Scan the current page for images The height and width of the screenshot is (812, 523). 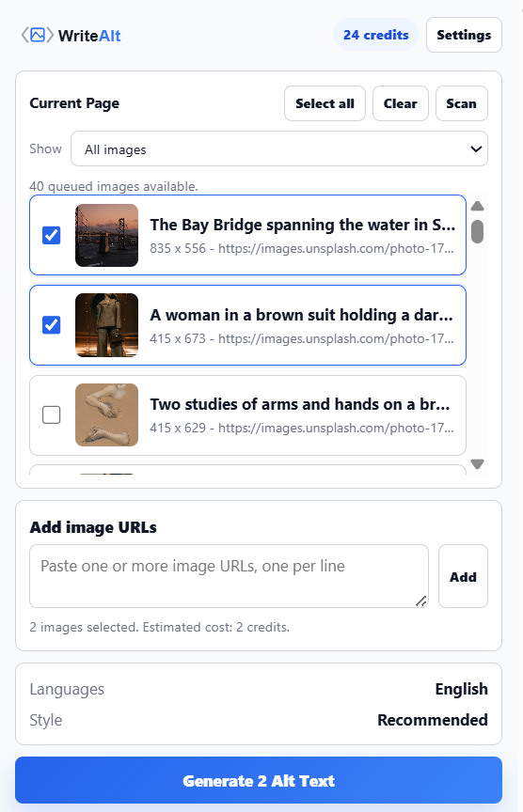point(461,103)
